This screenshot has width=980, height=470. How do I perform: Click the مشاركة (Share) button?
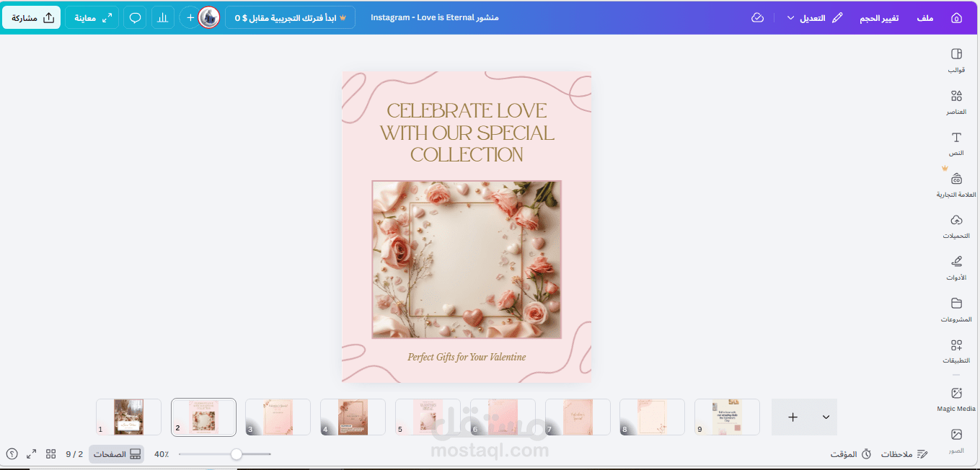(32, 17)
